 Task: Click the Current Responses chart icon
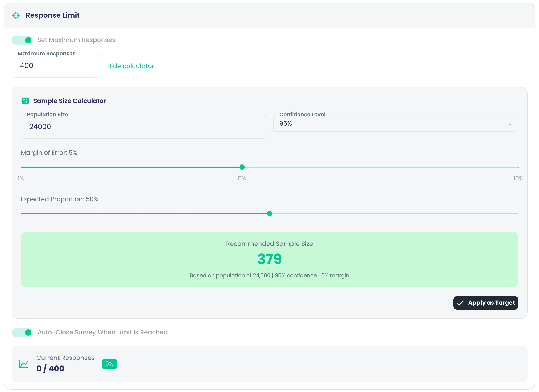(x=24, y=364)
